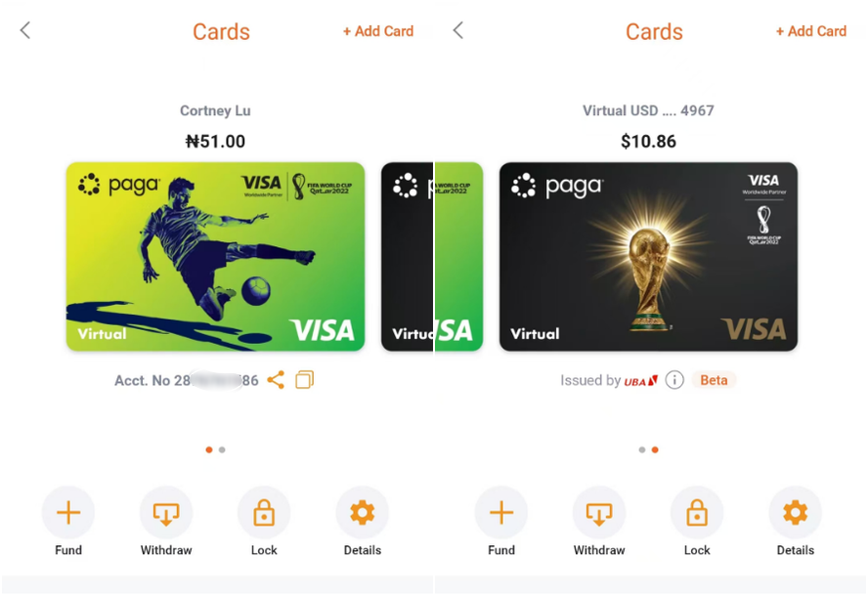Viewport: 868px width, 596px height.
Task: Lock the Virtual USD 4967 card
Action: click(697, 512)
